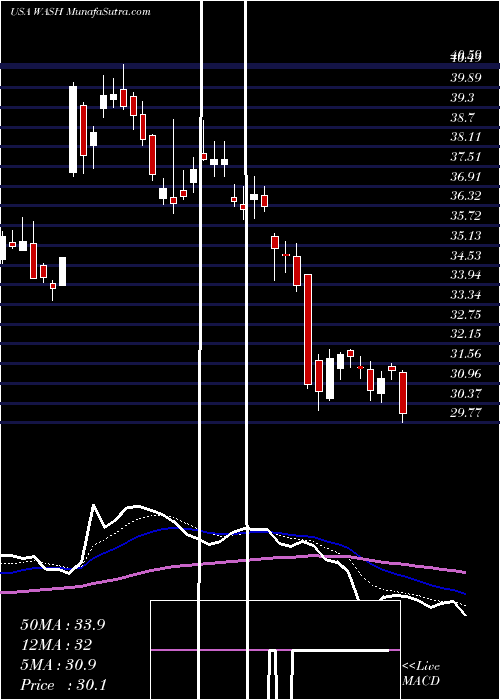This screenshot has width=500, height=700.
Task: Click the 38.7 price axis label
Action: (462, 117)
